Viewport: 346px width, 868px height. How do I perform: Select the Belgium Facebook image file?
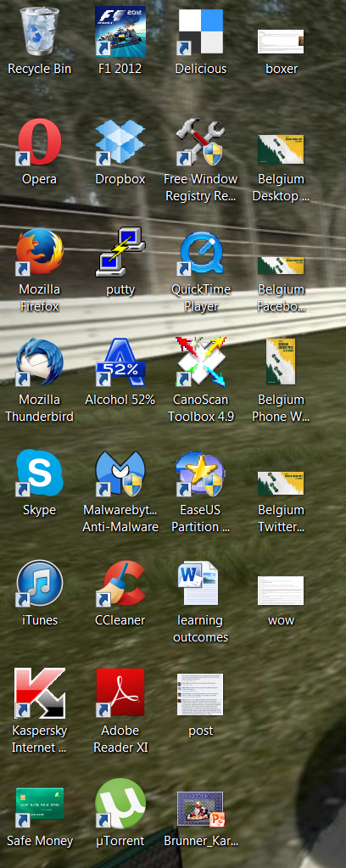point(281,265)
